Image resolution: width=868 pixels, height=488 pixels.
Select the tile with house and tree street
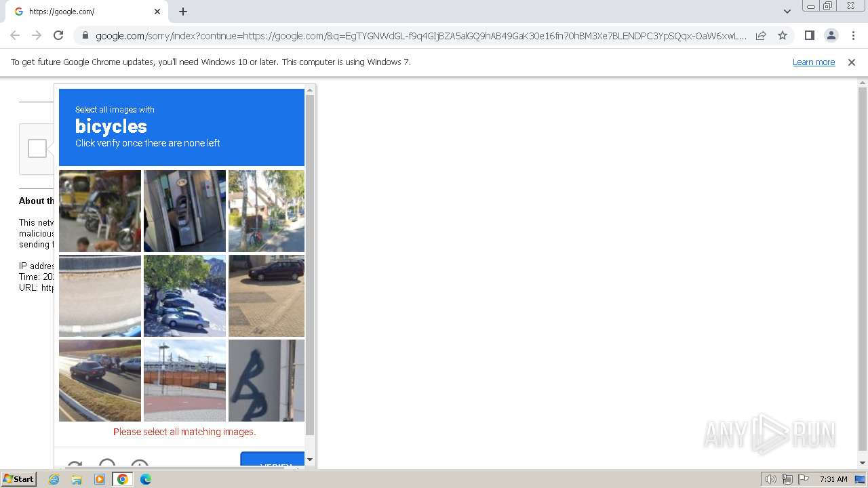(267, 211)
